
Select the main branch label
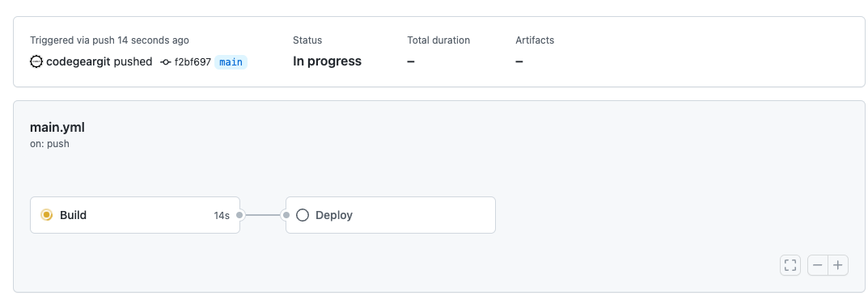pos(231,62)
